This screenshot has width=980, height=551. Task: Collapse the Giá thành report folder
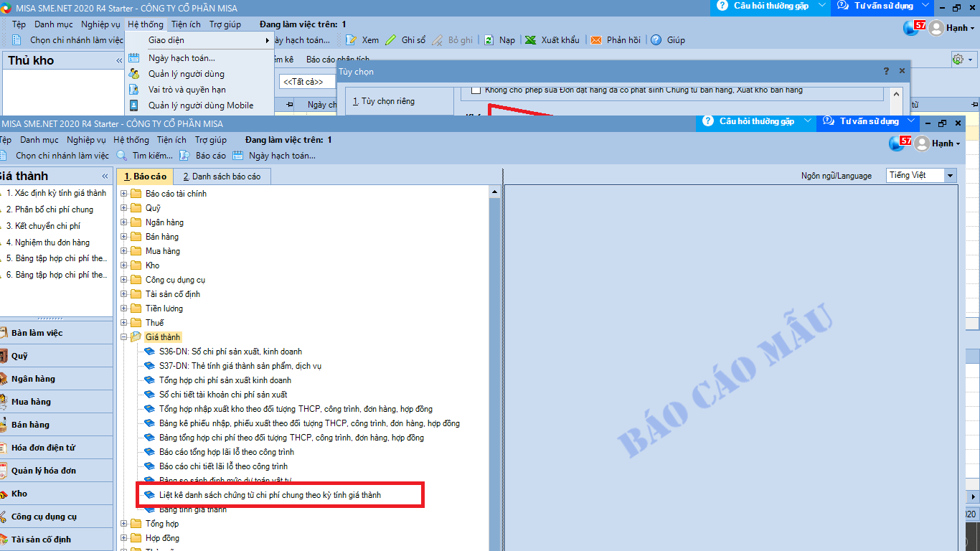124,337
